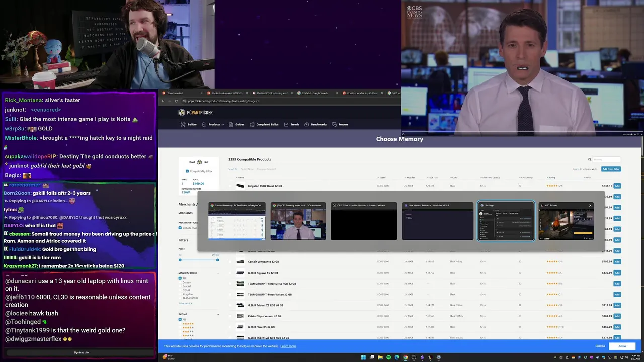Click the memory search magnifier icon
Screen dimensions: 644x362
pyautogui.click(x=590, y=159)
